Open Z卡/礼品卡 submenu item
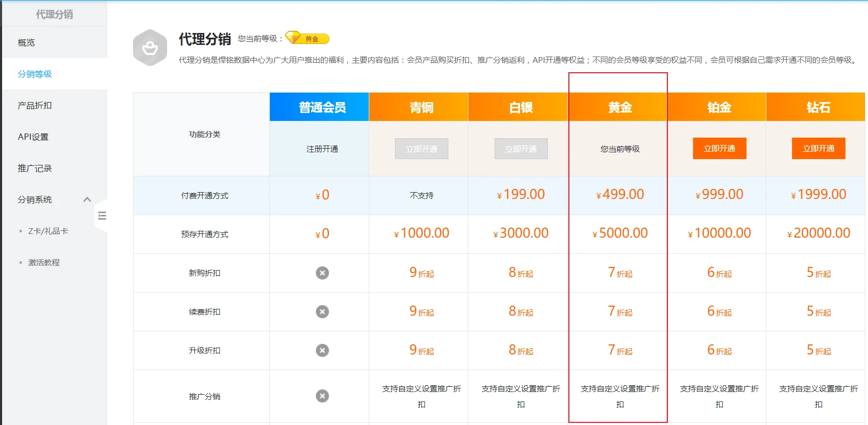 point(48,231)
